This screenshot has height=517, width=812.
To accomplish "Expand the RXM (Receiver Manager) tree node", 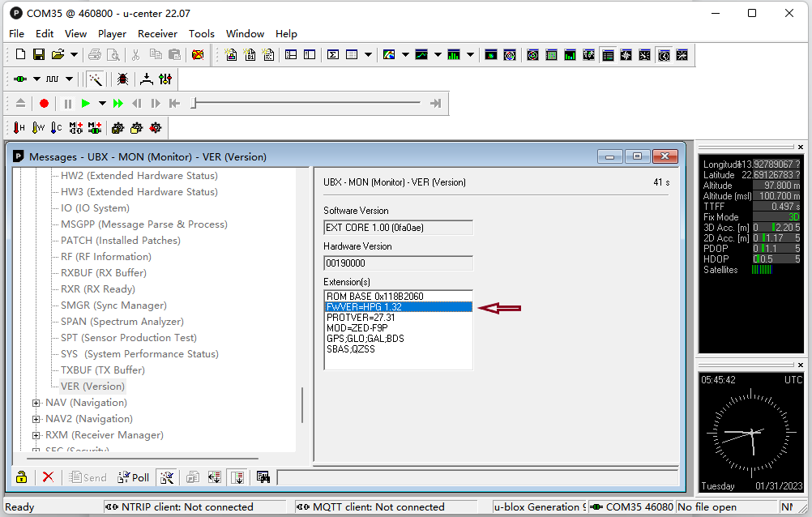I will tap(36, 435).
